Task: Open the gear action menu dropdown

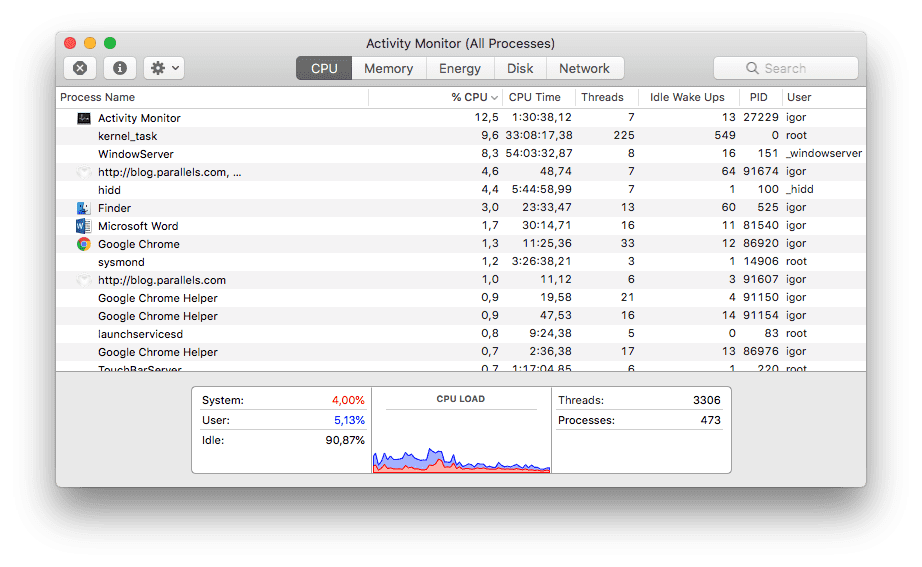Action: [164, 68]
